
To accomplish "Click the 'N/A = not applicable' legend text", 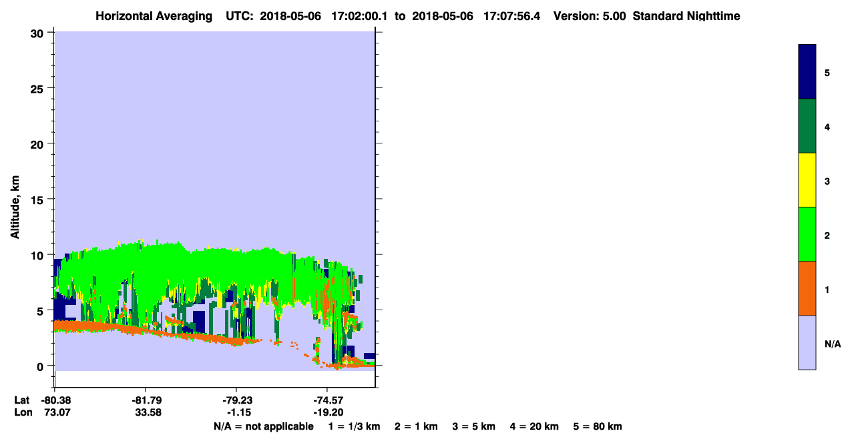I will (263, 426).
